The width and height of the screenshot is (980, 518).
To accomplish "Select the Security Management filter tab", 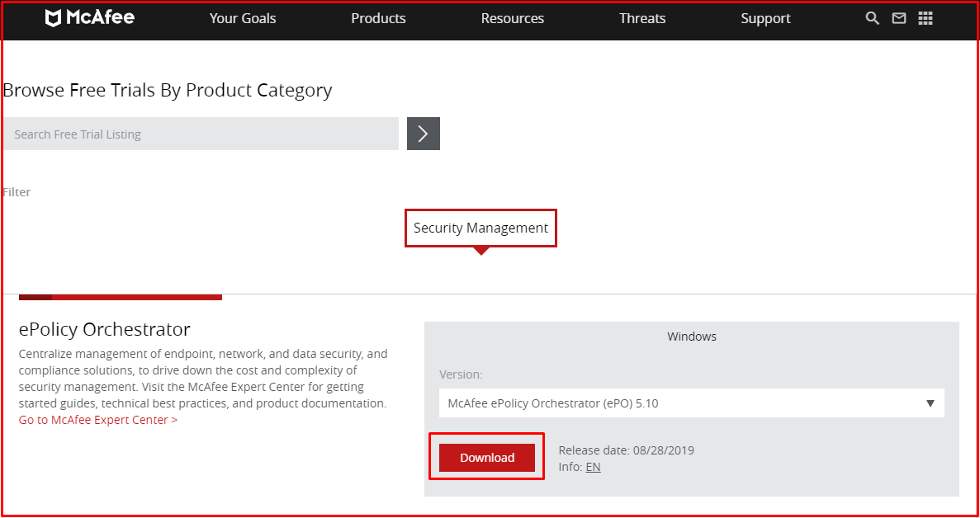I will coord(481,228).
